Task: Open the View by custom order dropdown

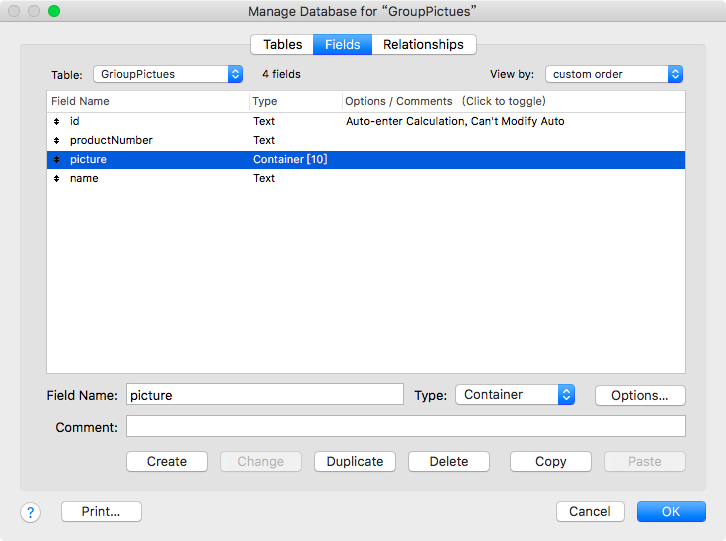Action: [x=614, y=74]
